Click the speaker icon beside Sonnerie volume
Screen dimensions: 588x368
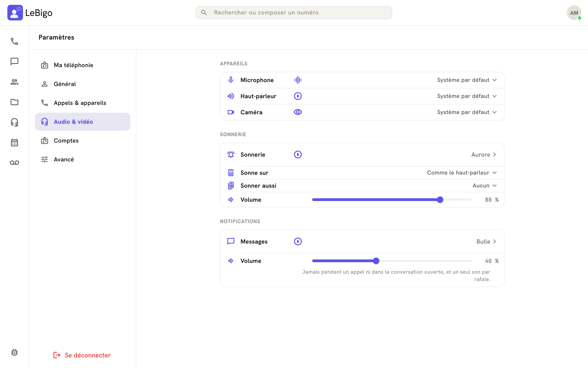(x=231, y=200)
